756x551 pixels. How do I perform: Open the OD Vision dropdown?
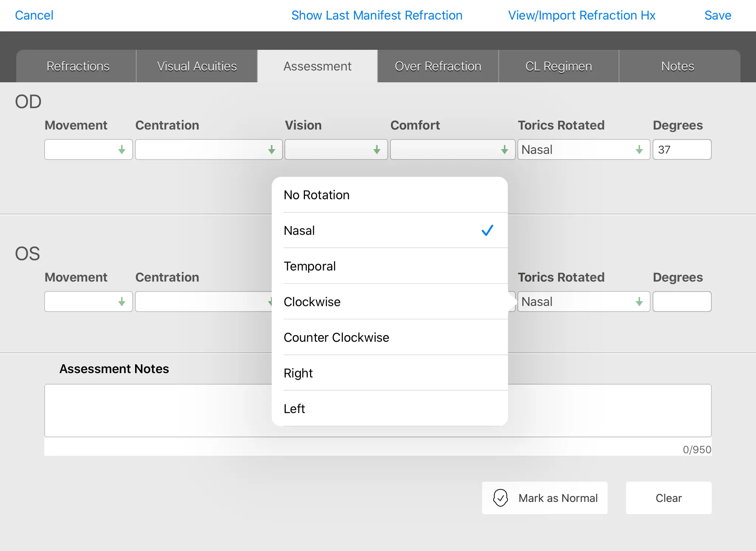click(x=336, y=149)
